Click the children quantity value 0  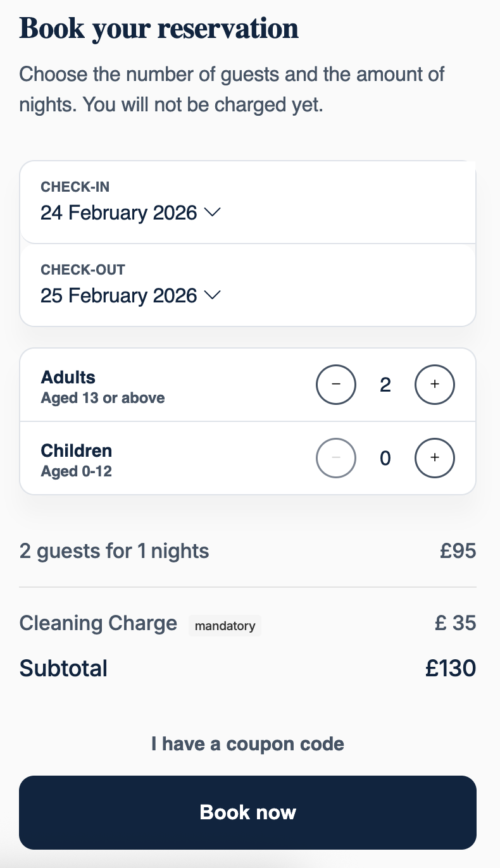click(385, 458)
